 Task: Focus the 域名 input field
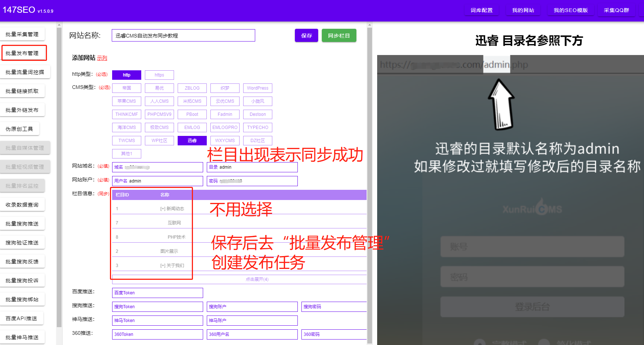[158, 167]
